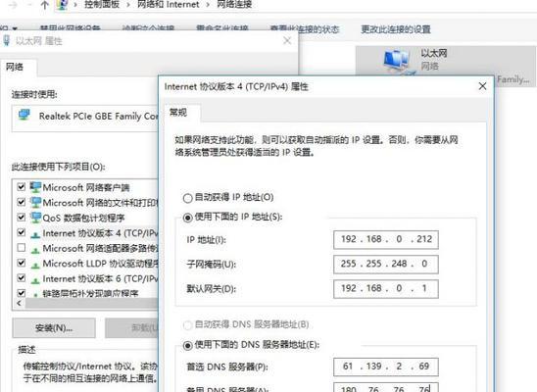The width and height of the screenshot is (537, 392).
Task: Click the up arrow navigation icon
Action: (x=44, y=5)
